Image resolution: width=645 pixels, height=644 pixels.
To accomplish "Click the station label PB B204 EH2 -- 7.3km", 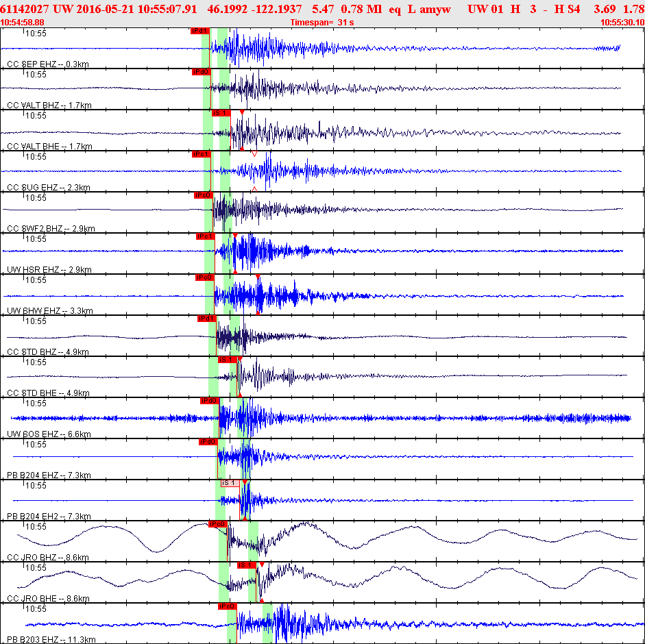I will point(49,517).
